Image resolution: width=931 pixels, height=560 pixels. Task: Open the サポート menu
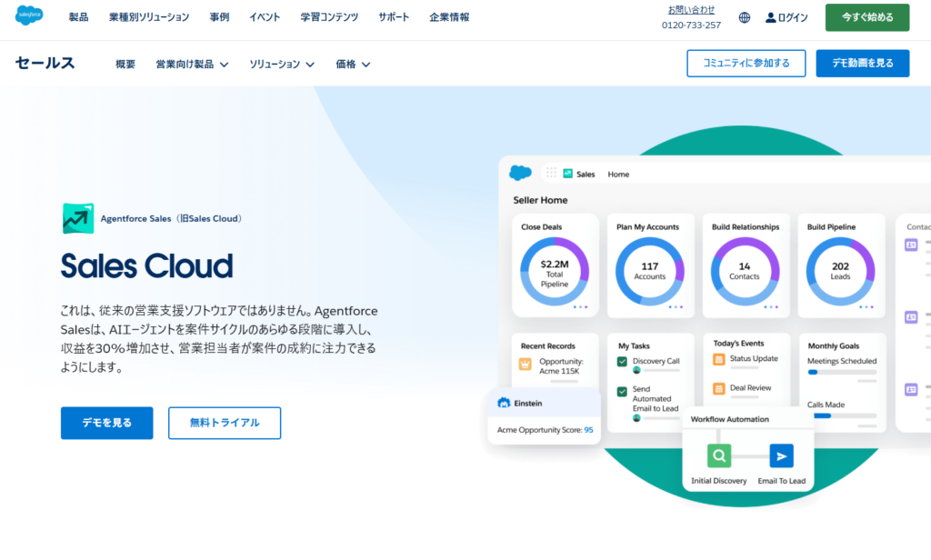point(394,17)
